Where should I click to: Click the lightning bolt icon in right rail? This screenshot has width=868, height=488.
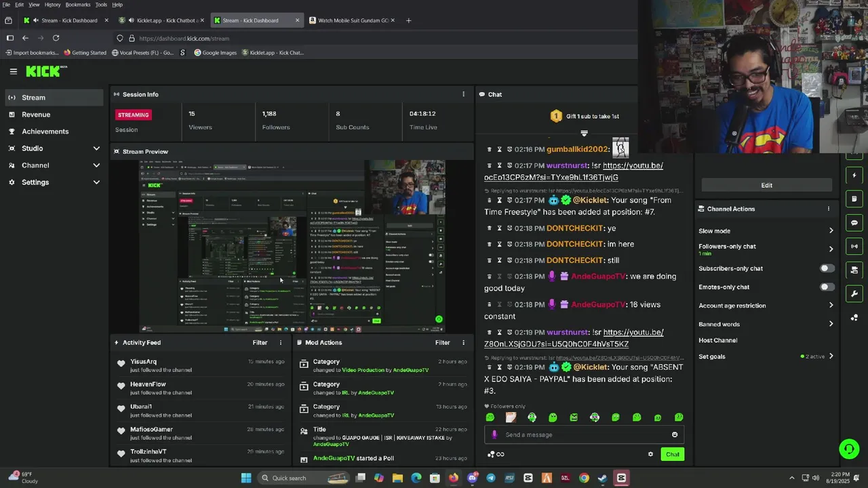pyautogui.click(x=854, y=176)
